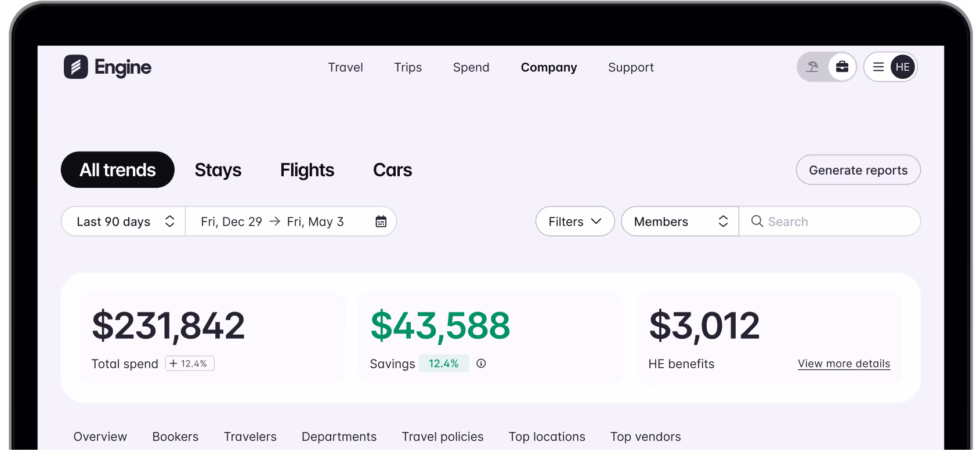Click the Generate reports button

[x=858, y=169]
